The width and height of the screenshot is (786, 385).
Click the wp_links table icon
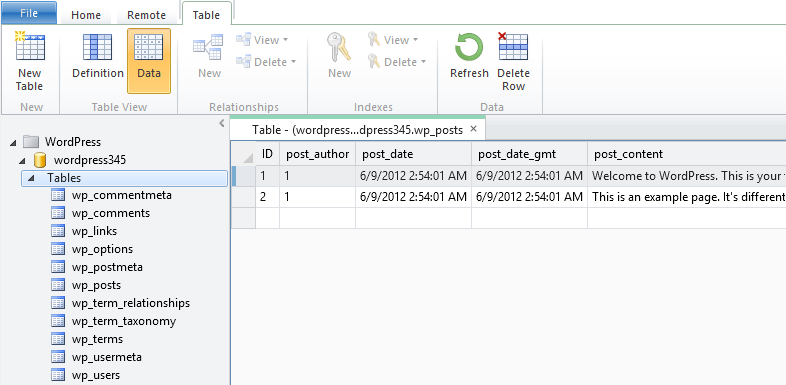coord(58,231)
